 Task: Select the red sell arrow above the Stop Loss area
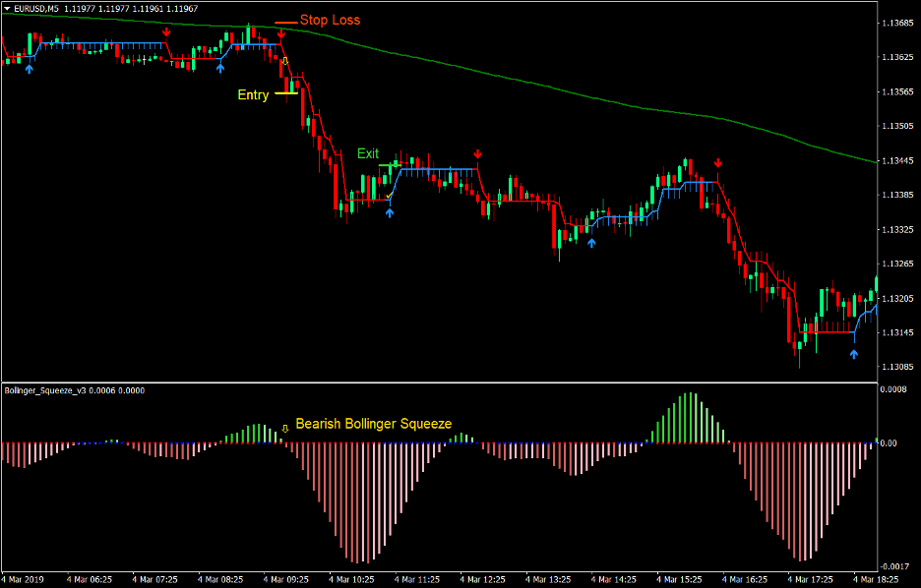280,33
